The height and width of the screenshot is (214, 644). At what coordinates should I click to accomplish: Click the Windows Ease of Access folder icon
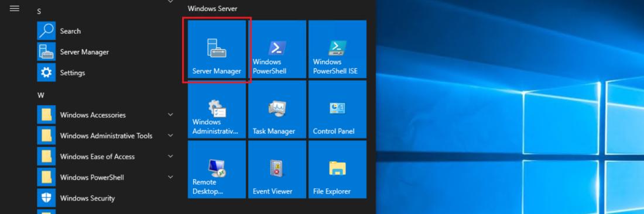46,157
